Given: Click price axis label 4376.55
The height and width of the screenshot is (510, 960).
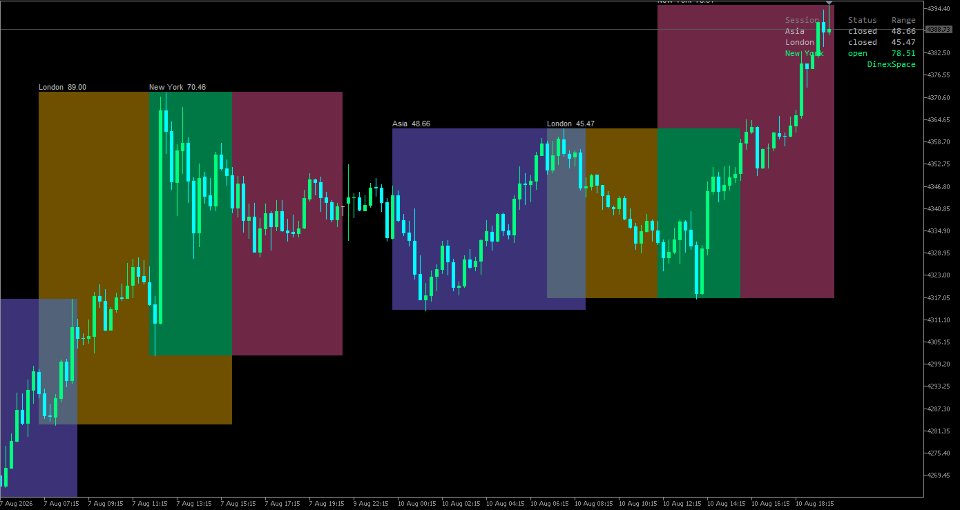Looking at the screenshot, I should click(939, 75).
